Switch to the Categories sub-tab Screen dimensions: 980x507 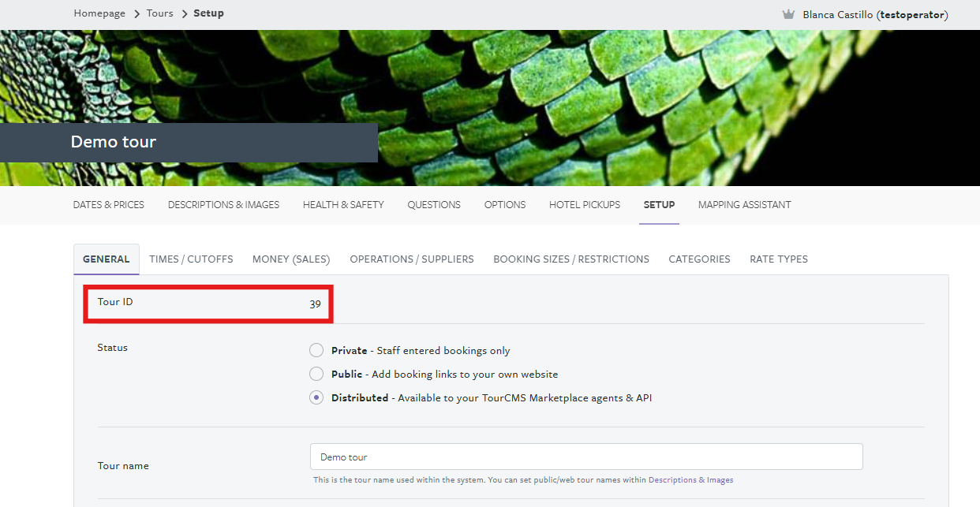699,259
